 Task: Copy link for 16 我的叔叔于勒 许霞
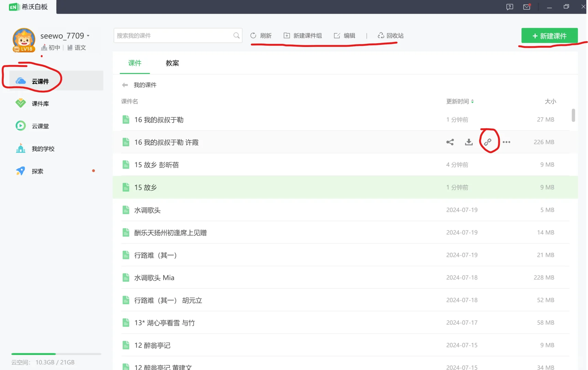pos(488,142)
